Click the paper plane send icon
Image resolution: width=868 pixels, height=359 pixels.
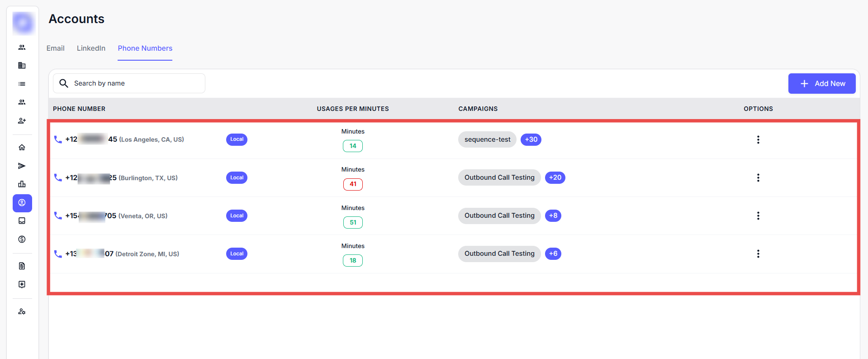(x=22, y=166)
